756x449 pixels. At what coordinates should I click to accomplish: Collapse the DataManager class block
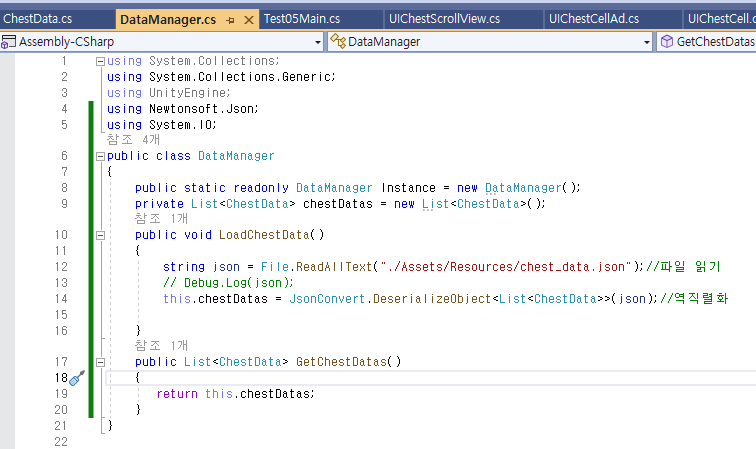(x=100, y=156)
